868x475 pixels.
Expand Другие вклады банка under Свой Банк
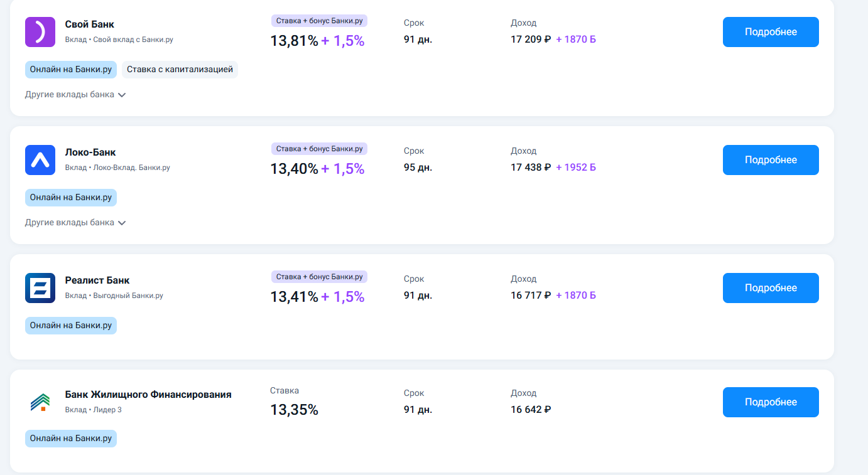[75, 95]
